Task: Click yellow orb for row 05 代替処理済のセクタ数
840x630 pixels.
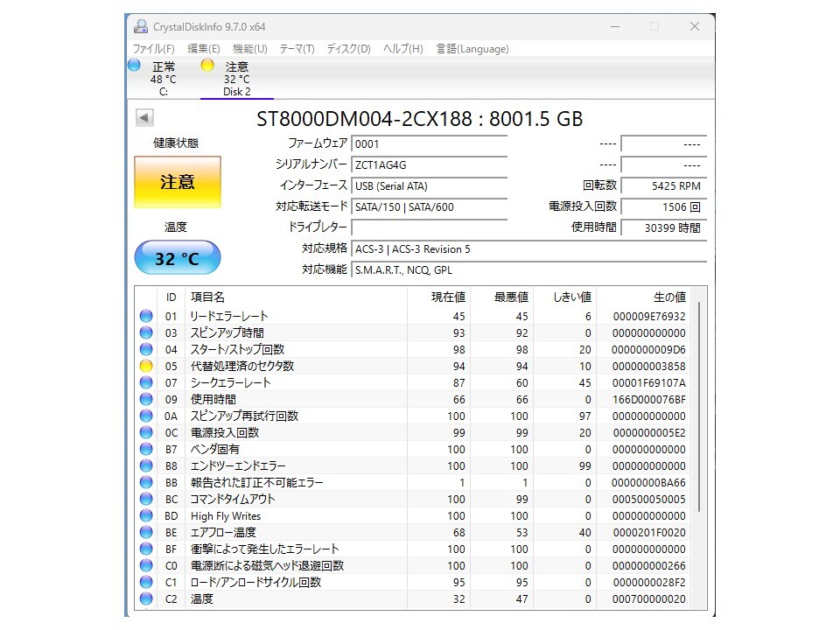Action: tap(146, 366)
